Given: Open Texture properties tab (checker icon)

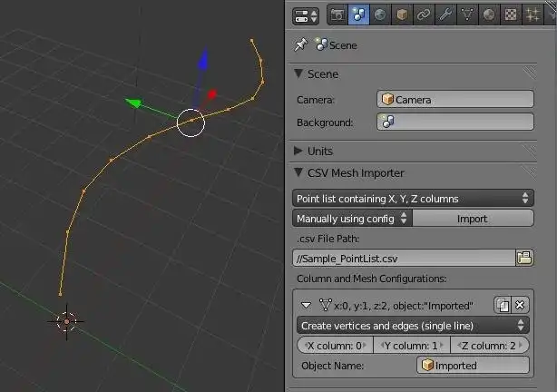Looking at the screenshot, I should (x=511, y=15).
